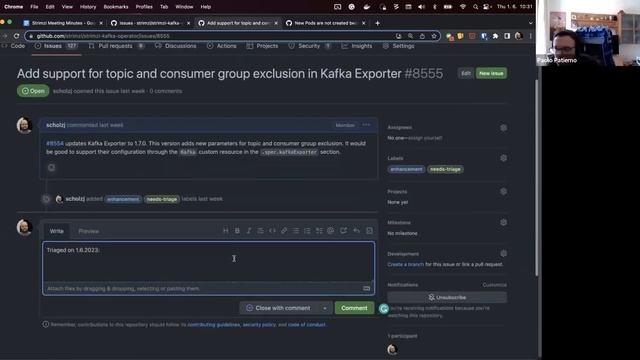The height and width of the screenshot is (360, 640).
Task: Open the Security repository tab
Action: coord(310,46)
